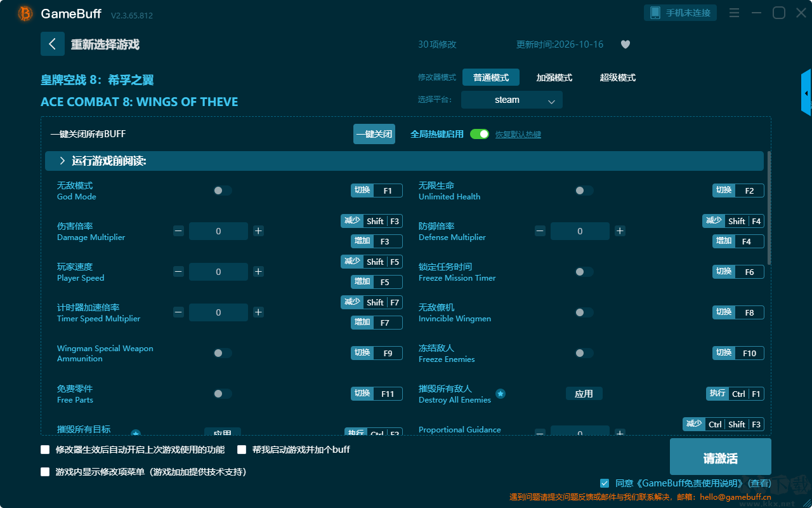
Task: Increase Timer Speed Multiplier with plus icon
Action: tap(258, 312)
